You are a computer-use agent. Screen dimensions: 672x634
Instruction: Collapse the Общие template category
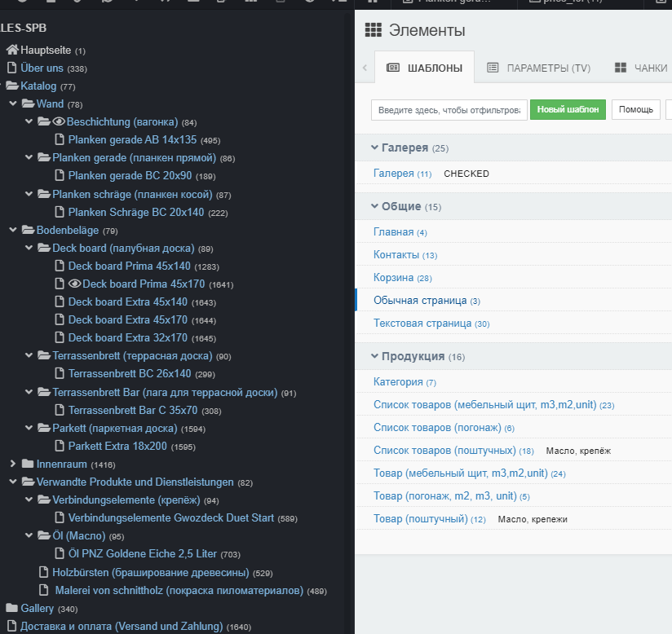pos(374,206)
